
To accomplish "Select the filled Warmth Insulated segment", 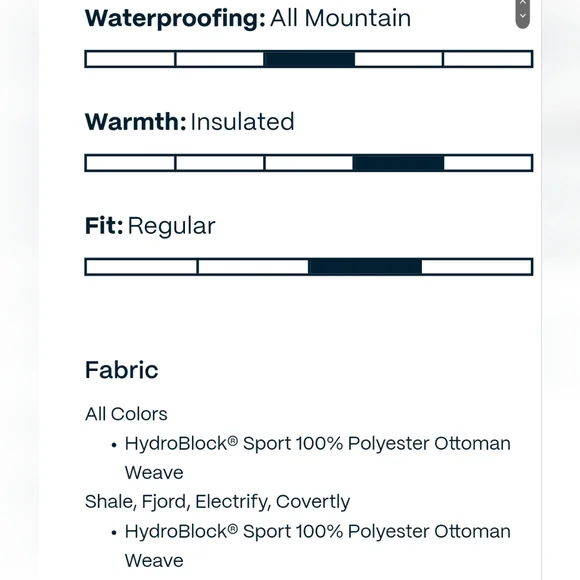I will [398, 163].
